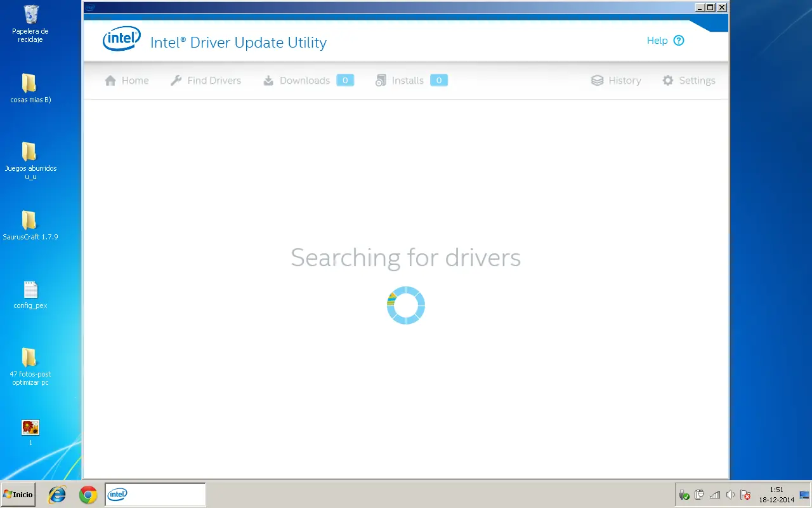Click the volume speaker tray icon
Screen dimensions: 812x508
pyautogui.click(x=730, y=495)
